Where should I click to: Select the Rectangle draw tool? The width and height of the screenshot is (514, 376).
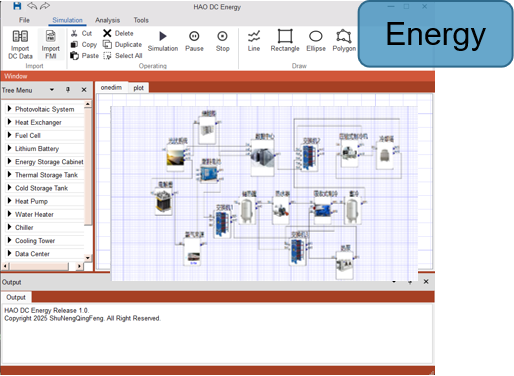tap(285, 36)
